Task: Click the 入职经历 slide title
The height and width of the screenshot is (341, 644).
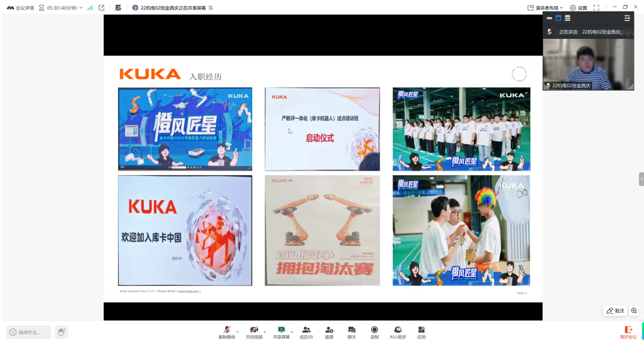Action: (x=205, y=76)
